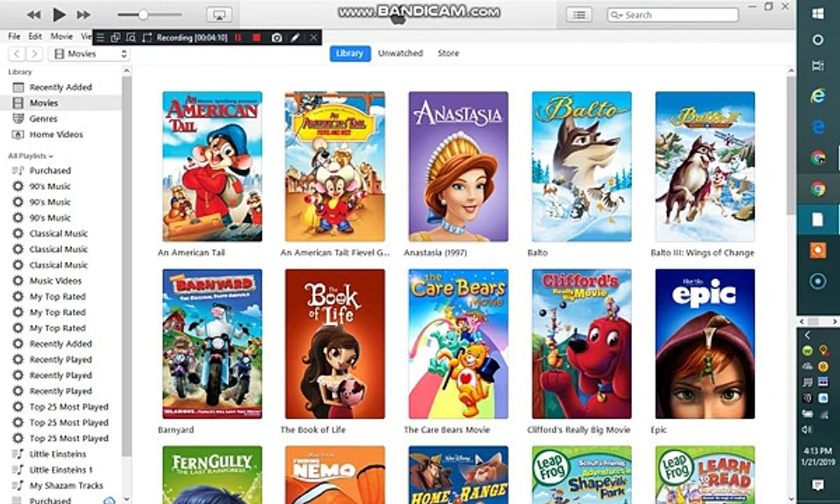Open the Edit menu
Viewport: 840px width, 504px height.
coord(35,36)
